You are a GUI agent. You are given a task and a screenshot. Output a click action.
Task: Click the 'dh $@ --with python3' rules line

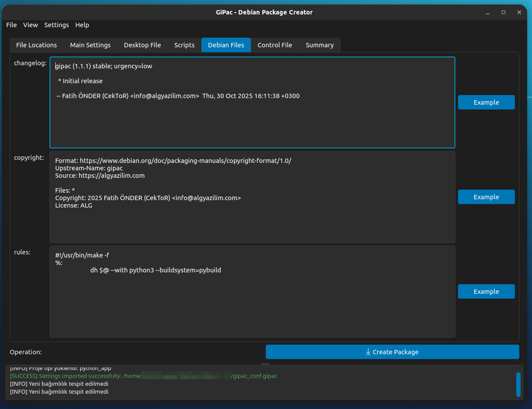click(155, 270)
